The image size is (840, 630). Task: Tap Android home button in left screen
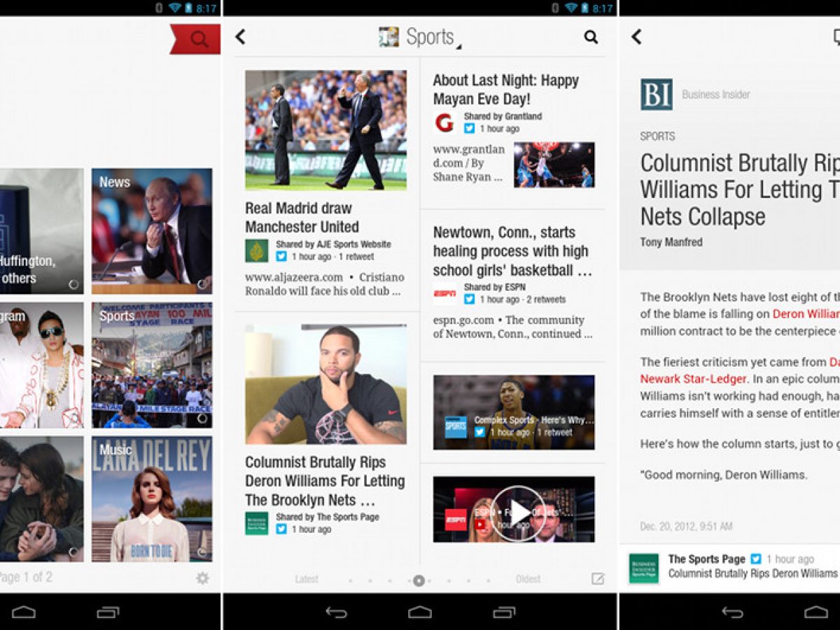click(23, 612)
